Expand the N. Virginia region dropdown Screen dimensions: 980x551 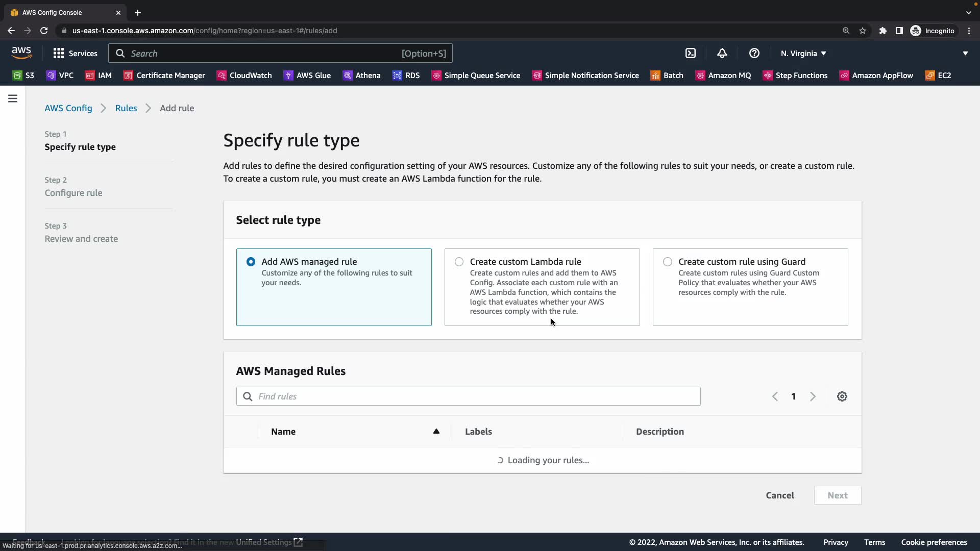click(x=803, y=53)
